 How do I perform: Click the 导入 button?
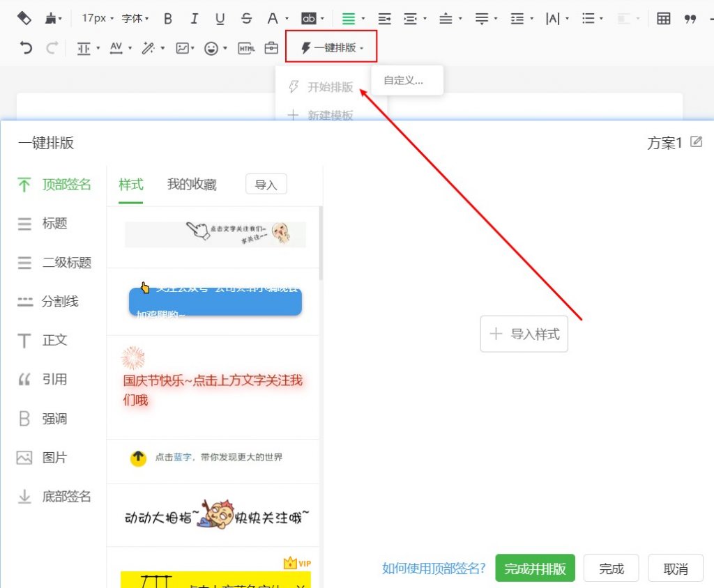tap(266, 185)
